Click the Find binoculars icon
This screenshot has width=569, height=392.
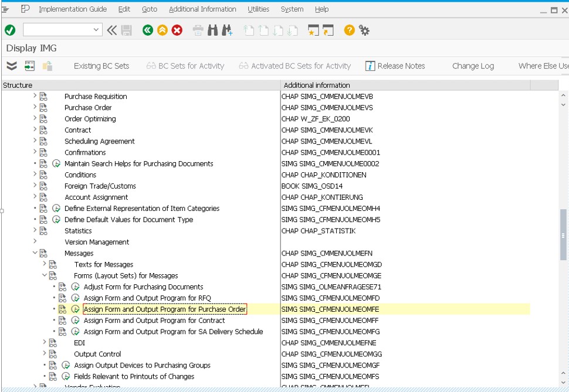(213, 30)
